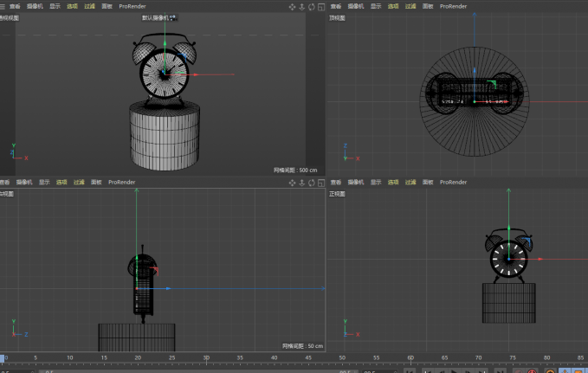
Task: Open 显示 menu in the top view (顶视图)
Action: tap(376, 6)
